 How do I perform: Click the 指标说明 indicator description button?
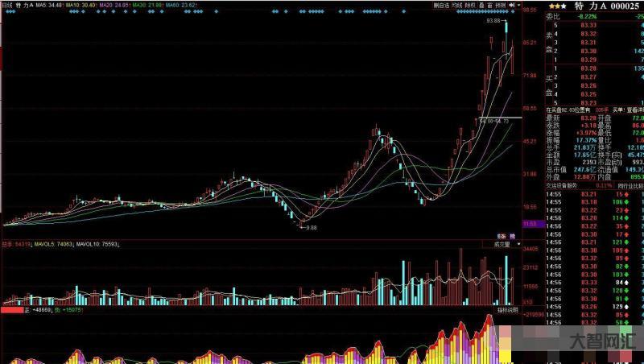[x=507, y=309]
